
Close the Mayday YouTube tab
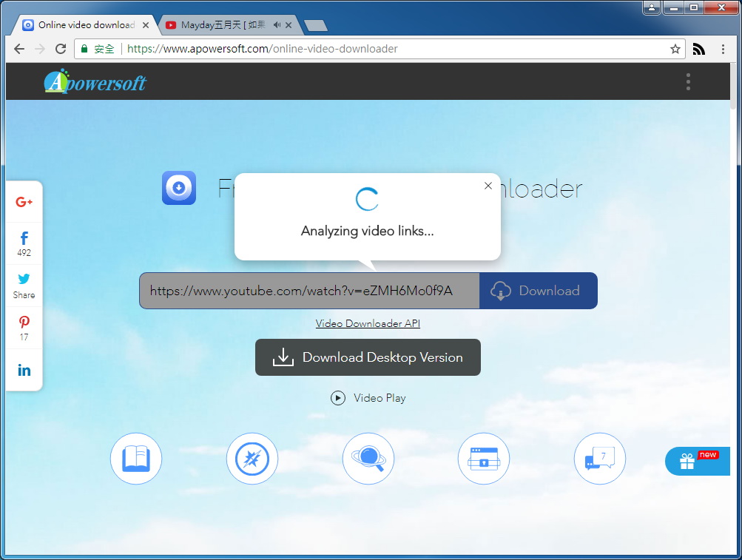(289, 25)
